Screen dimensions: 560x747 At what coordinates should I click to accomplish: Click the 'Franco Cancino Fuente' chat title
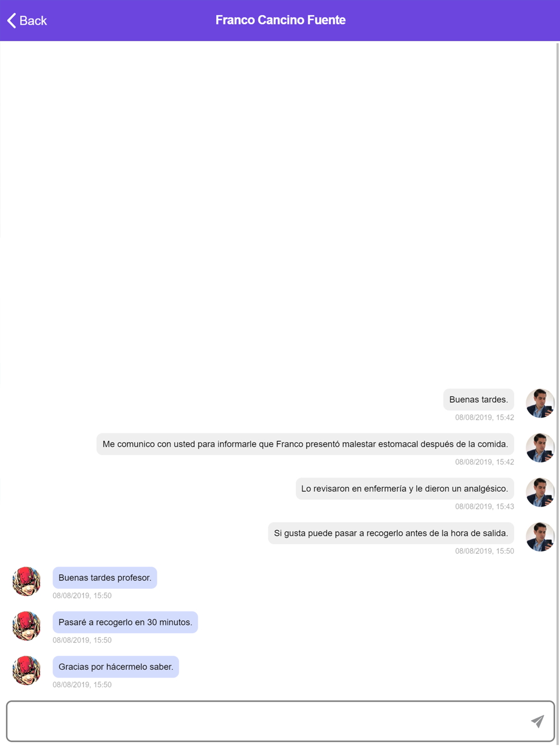pyautogui.click(x=281, y=20)
